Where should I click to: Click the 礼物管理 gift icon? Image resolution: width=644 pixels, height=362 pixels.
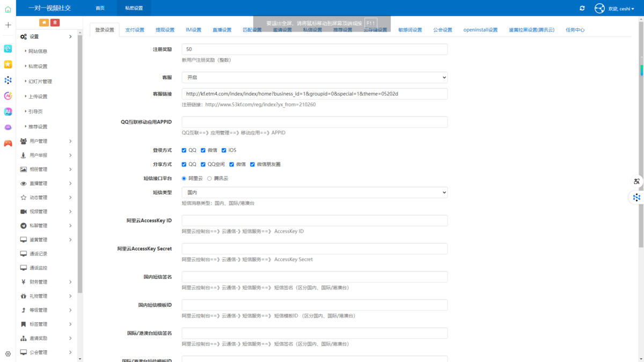(24, 296)
